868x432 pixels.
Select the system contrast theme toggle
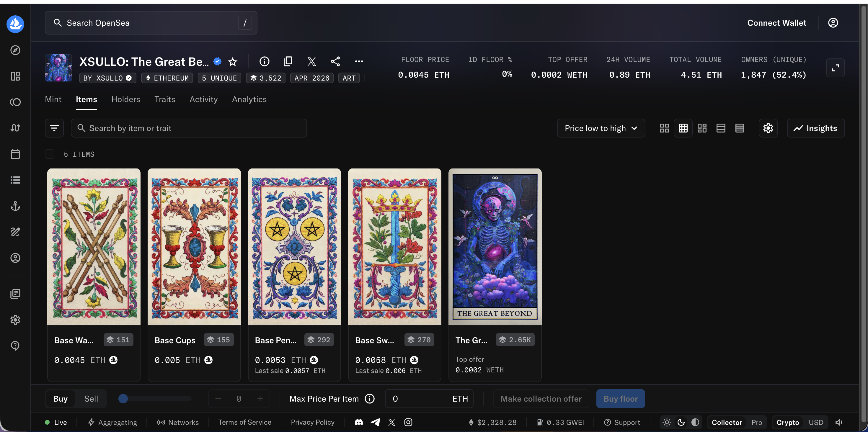point(695,422)
